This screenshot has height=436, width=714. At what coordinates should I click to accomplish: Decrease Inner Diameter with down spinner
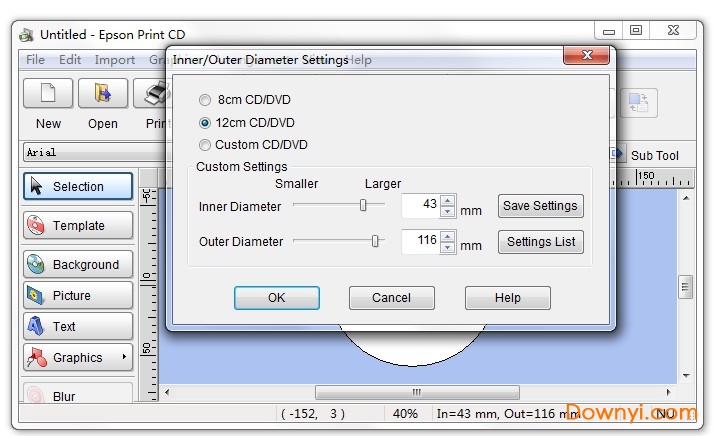pyautogui.click(x=448, y=211)
